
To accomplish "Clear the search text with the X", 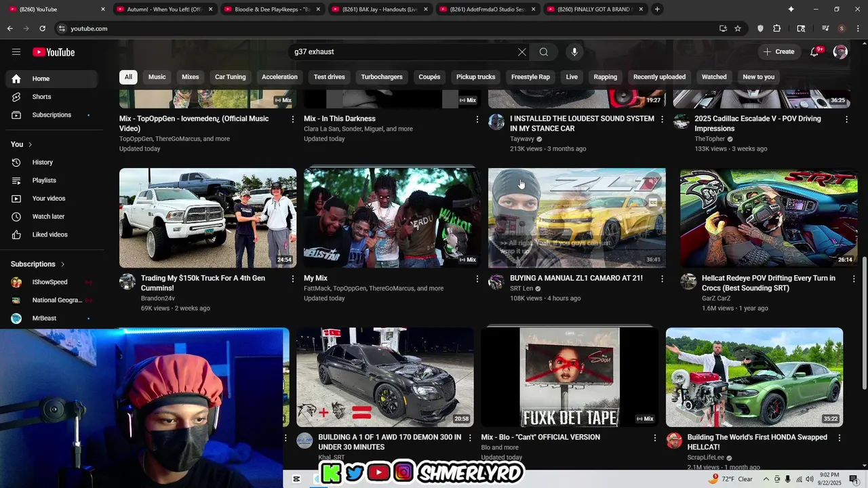I will 521,52.
